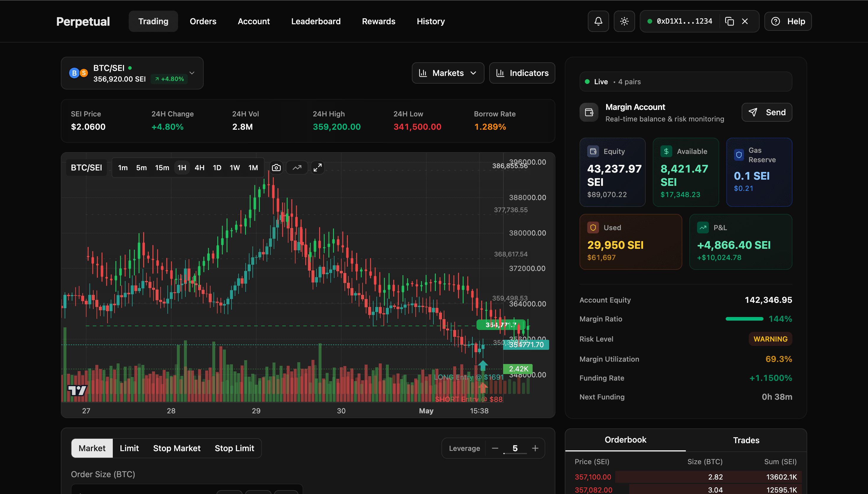Click the BTC/SEI coin pair icon
This screenshot has height=494, width=868.
(79, 73)
